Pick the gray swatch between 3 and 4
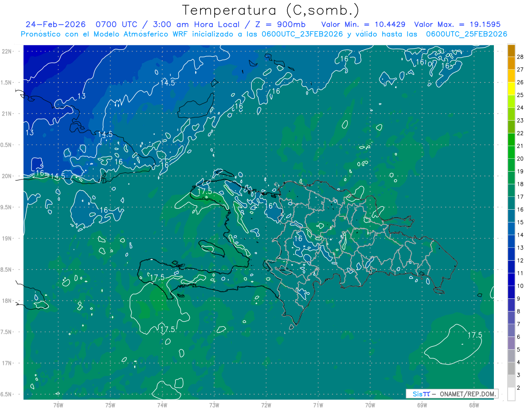532x411 pixels. tap(511, 369)
